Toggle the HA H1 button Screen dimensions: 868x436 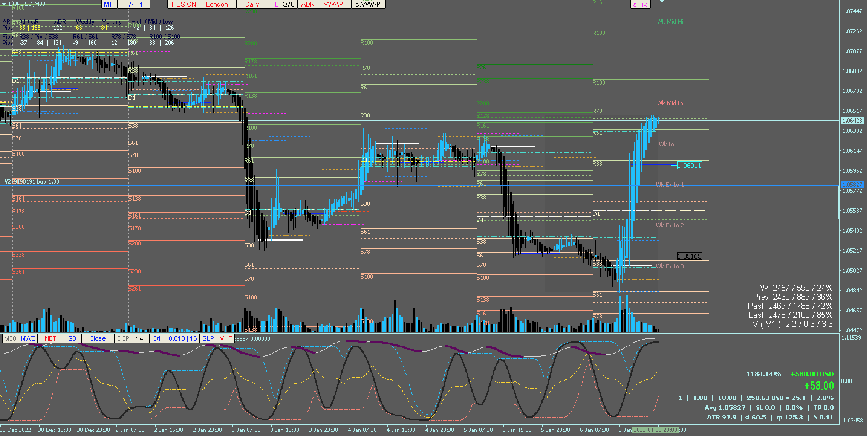[x=133, y=4]
